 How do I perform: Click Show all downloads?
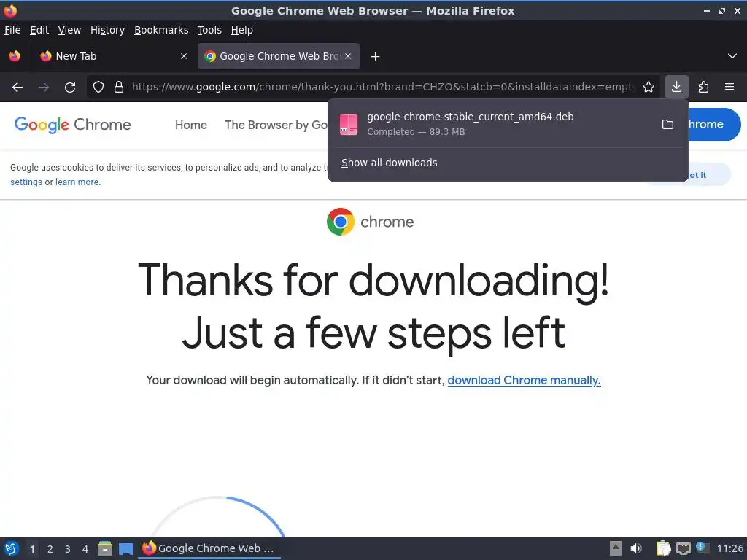[x=390, y=163]
